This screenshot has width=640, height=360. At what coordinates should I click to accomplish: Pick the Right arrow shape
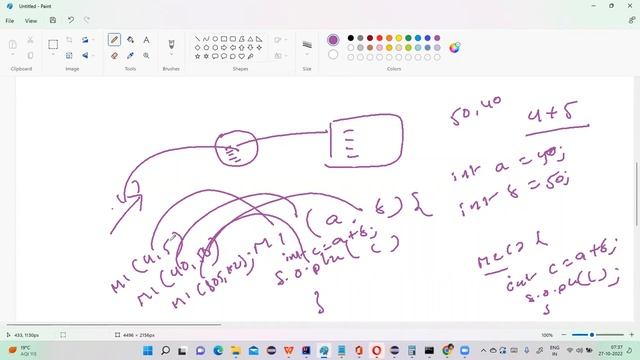click(x=224, y=47)
